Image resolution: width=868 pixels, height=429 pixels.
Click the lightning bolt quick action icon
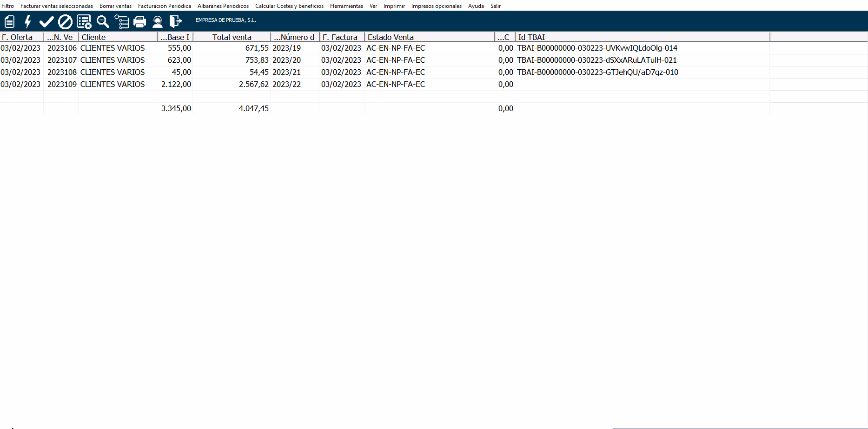(28, 21)
